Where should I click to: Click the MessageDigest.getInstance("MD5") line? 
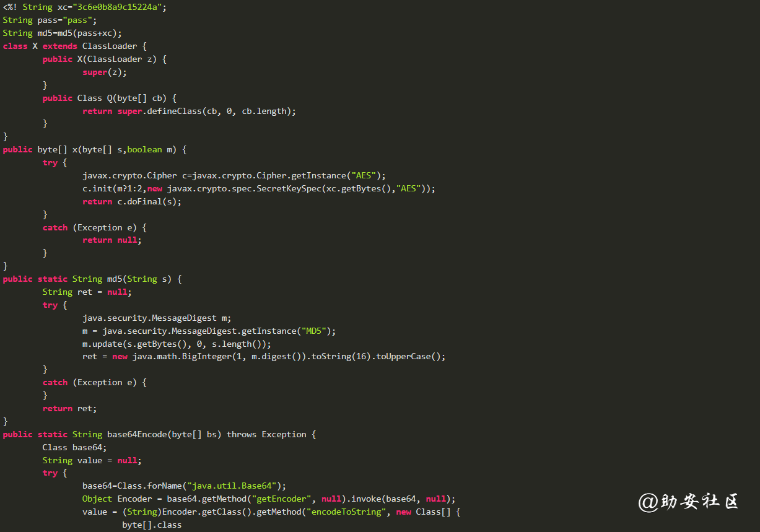coord(209,331)
